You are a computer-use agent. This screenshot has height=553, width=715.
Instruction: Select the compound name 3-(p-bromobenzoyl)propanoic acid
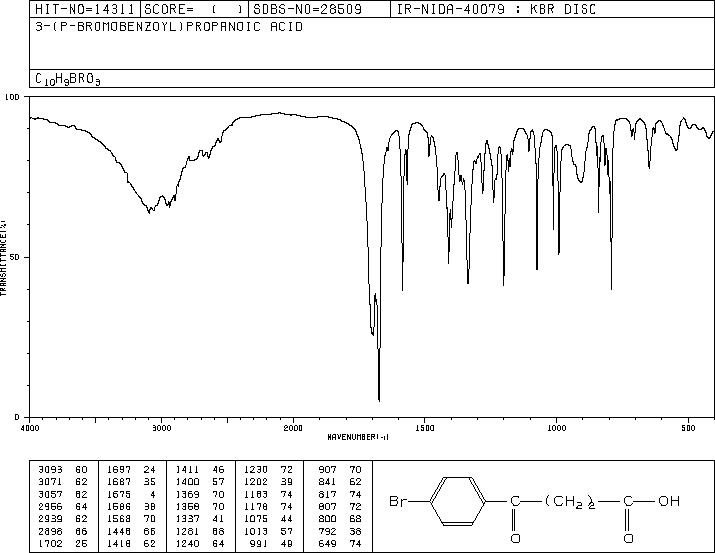pyautogui.click(x=169, y=26)
